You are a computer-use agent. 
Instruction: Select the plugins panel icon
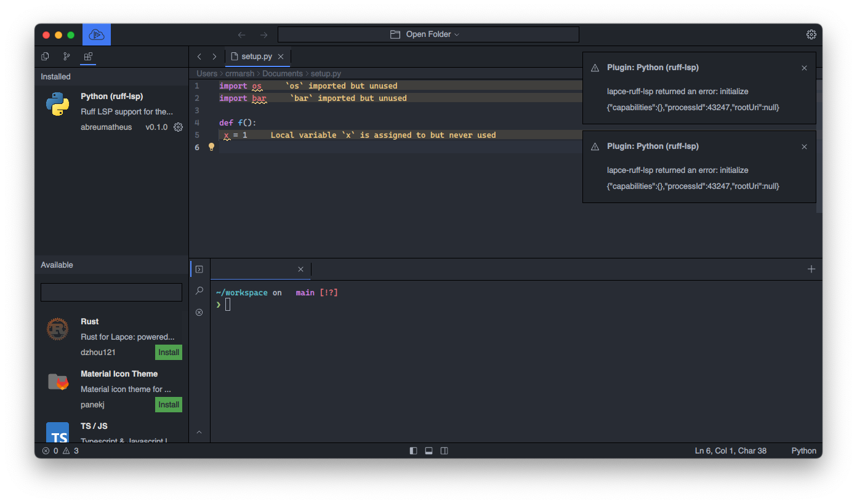click(x=87, y=56)
